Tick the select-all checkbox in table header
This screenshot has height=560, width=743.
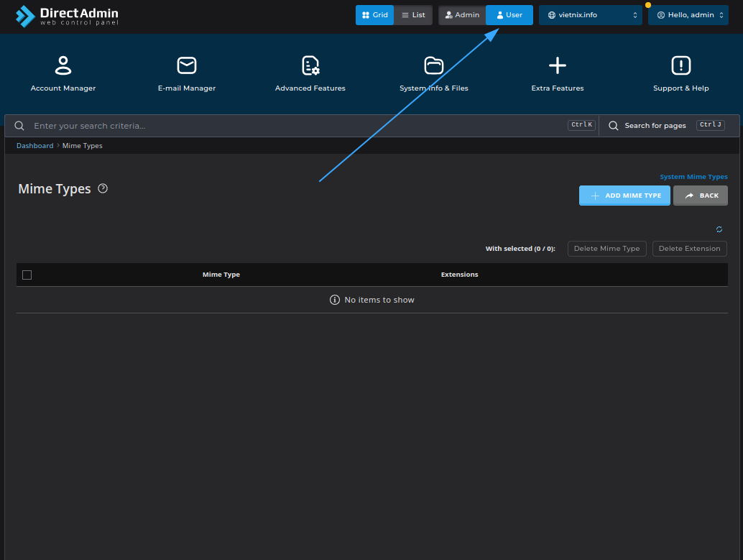point(27,275)
